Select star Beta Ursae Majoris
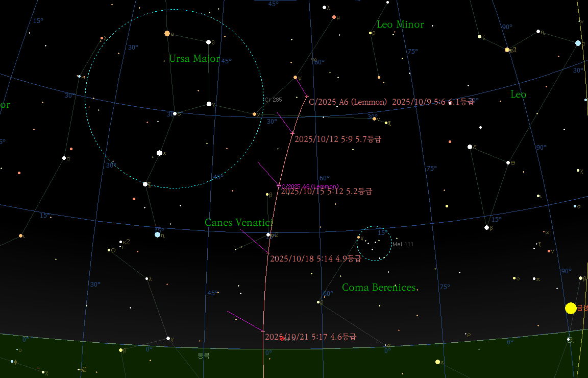Screen dimensions: 588x378 [x=208, y=42]
